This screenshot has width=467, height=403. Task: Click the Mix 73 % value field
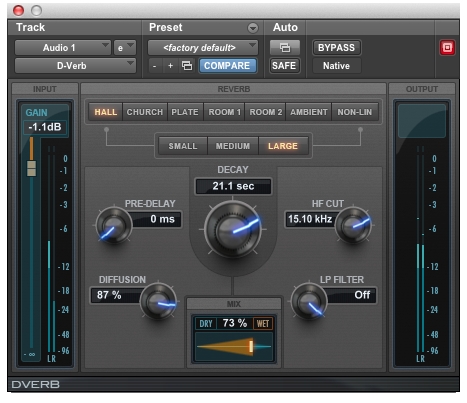(x=235, y=323)
